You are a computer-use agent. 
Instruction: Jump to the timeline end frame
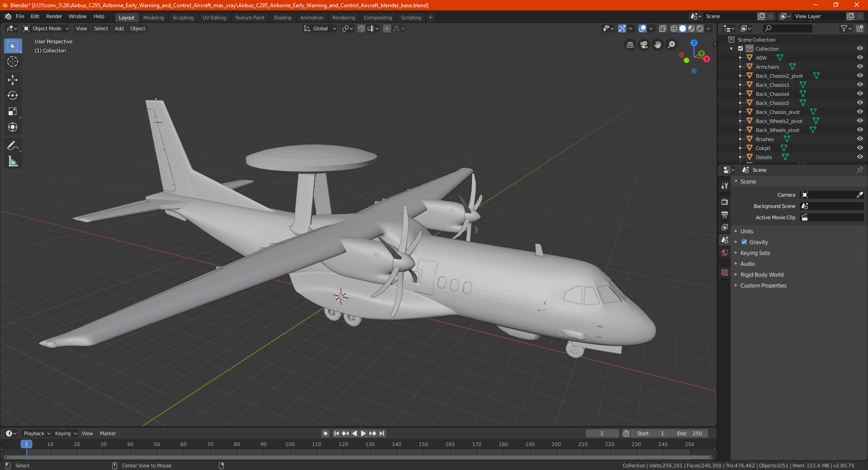point(382,433)
